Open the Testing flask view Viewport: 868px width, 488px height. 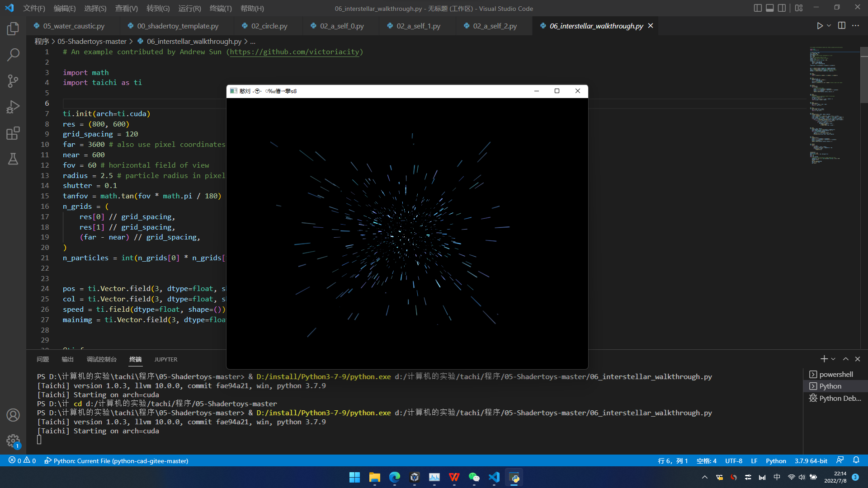click(x=13, y=159)
